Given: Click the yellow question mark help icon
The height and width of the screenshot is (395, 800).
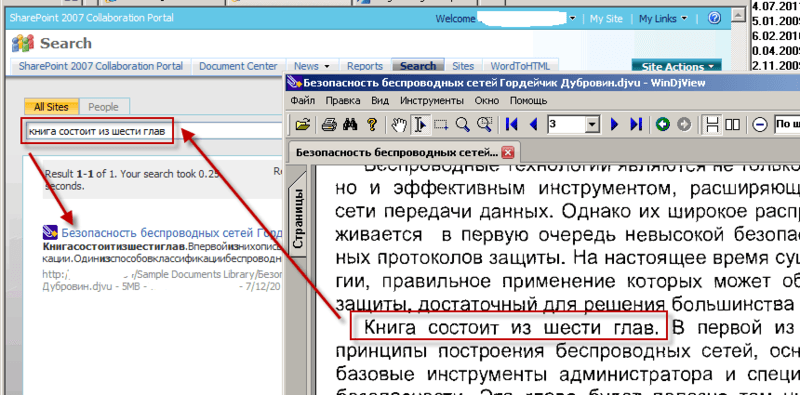Looking at the screenshot, I should click(x=372, y=124).
